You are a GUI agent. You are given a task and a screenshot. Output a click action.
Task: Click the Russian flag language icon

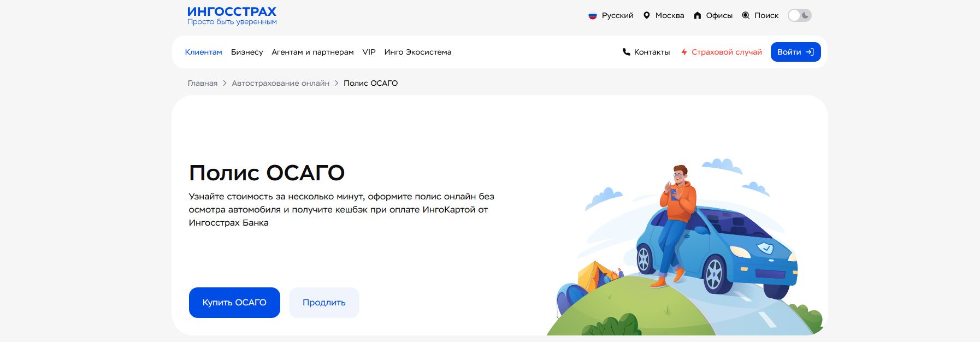pos(593,16)
